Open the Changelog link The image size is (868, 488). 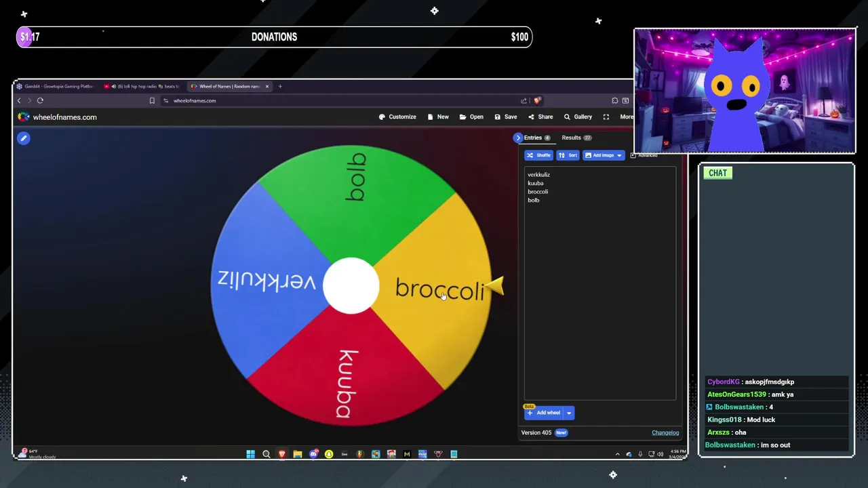[x=665, y=432]
